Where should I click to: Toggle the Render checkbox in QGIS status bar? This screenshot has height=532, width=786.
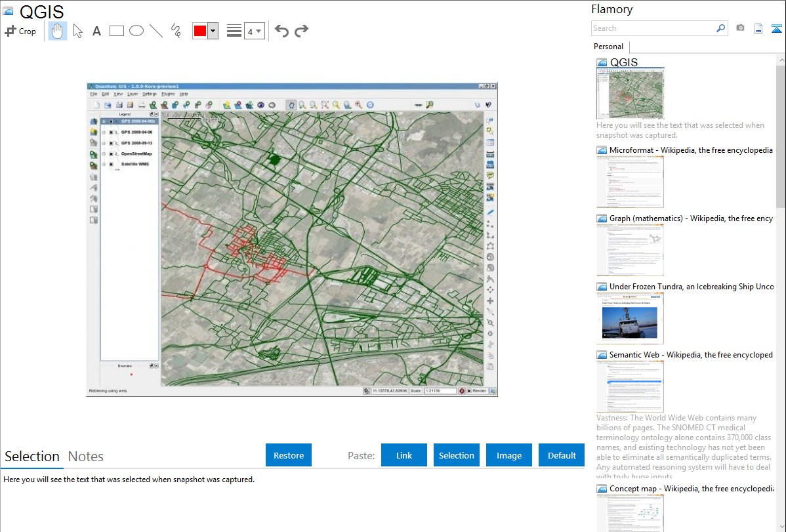469,390
